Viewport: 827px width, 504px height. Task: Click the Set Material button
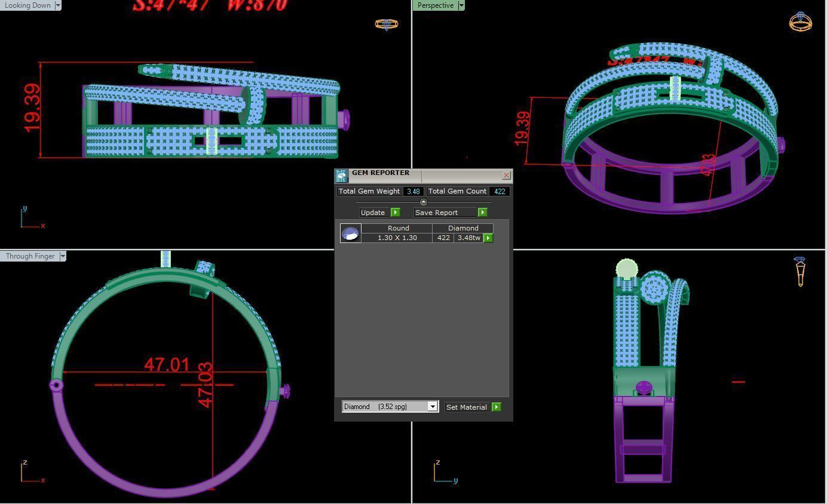(x=468, y=407)
